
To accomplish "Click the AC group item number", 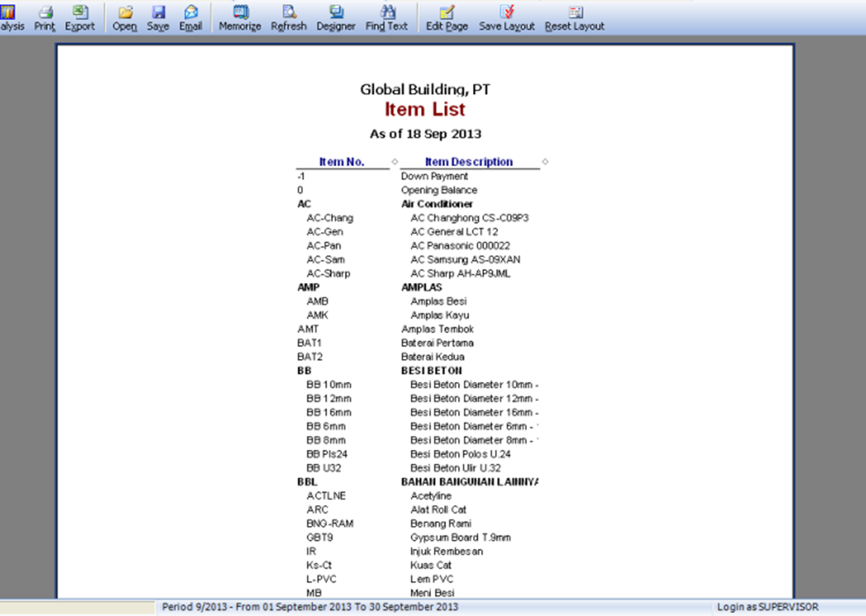I will 304,204.
